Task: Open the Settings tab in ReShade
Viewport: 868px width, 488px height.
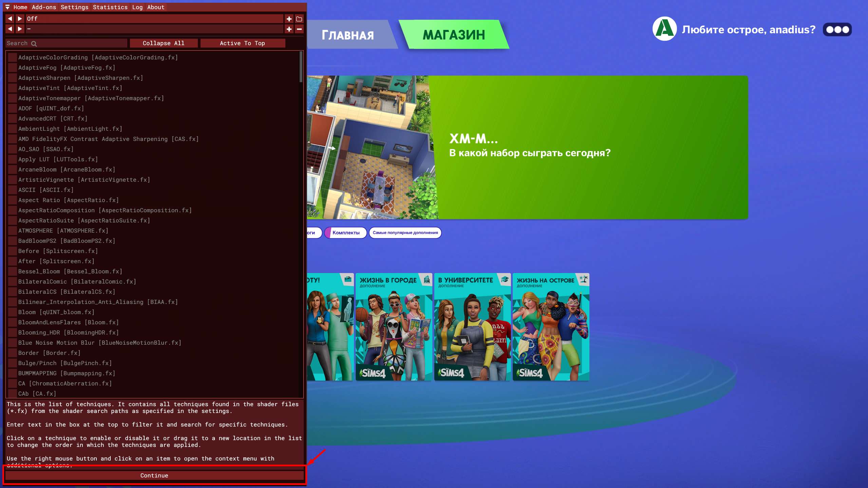Action: click(x=74, y=7)
